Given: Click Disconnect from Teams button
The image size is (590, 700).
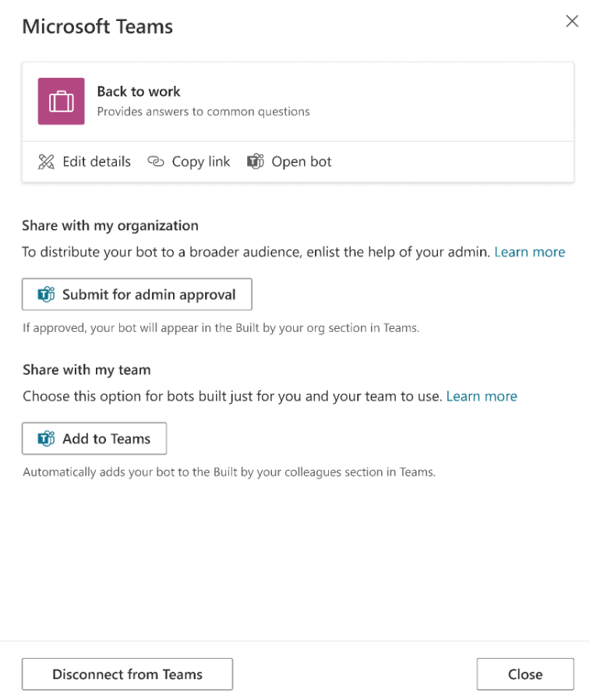Looking at the screenshot, I should click(127, 674).
